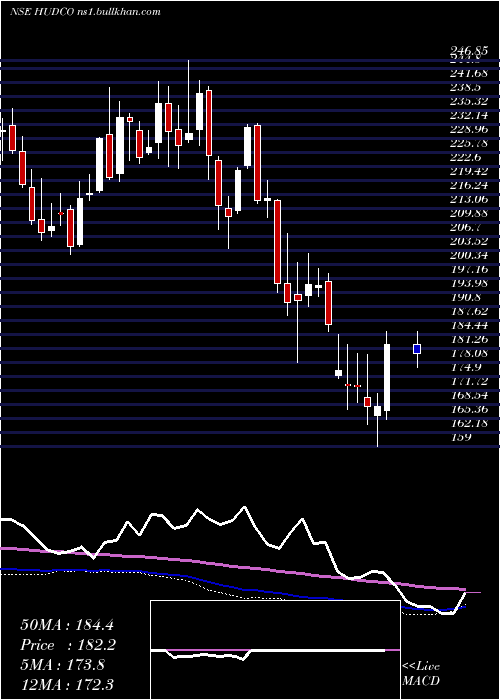Click the 219.42 price axis label
Screen dimensions: 500x700
point(469,171)
